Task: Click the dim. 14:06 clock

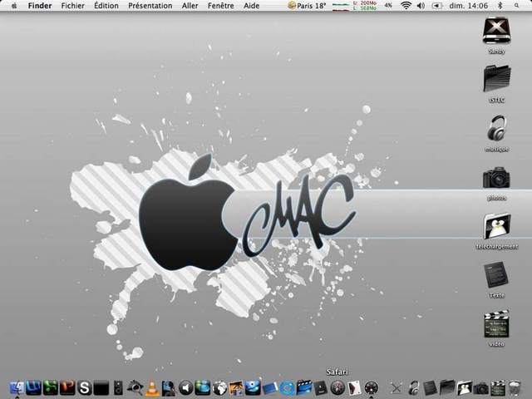Action: (x=468, y=6)
